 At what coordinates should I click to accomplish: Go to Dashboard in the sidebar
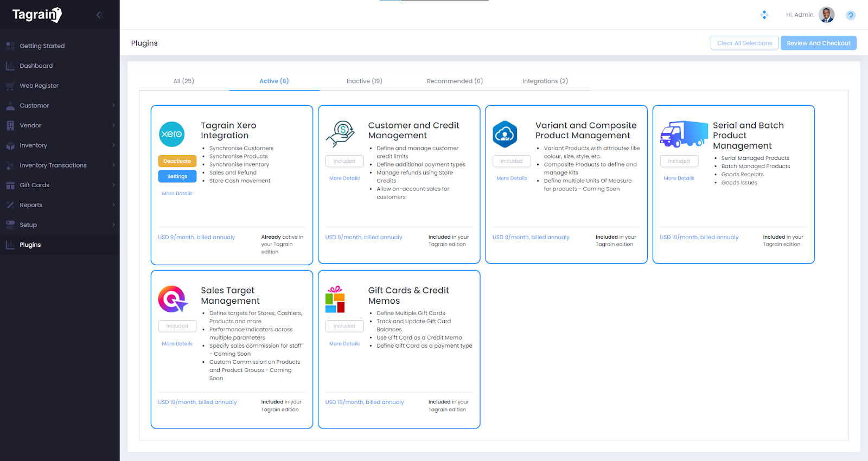click(36, 66)
